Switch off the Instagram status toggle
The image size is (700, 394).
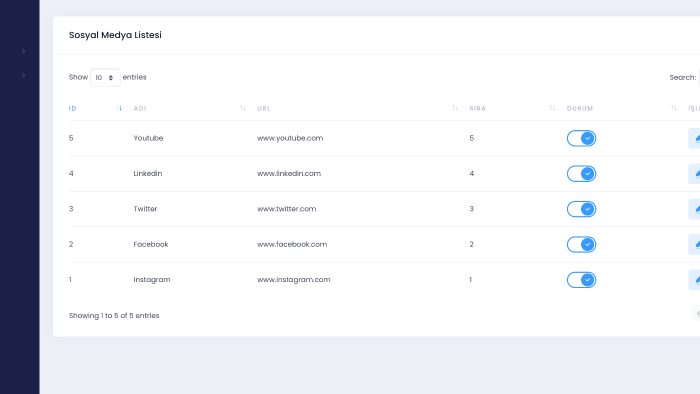[581, 280]
